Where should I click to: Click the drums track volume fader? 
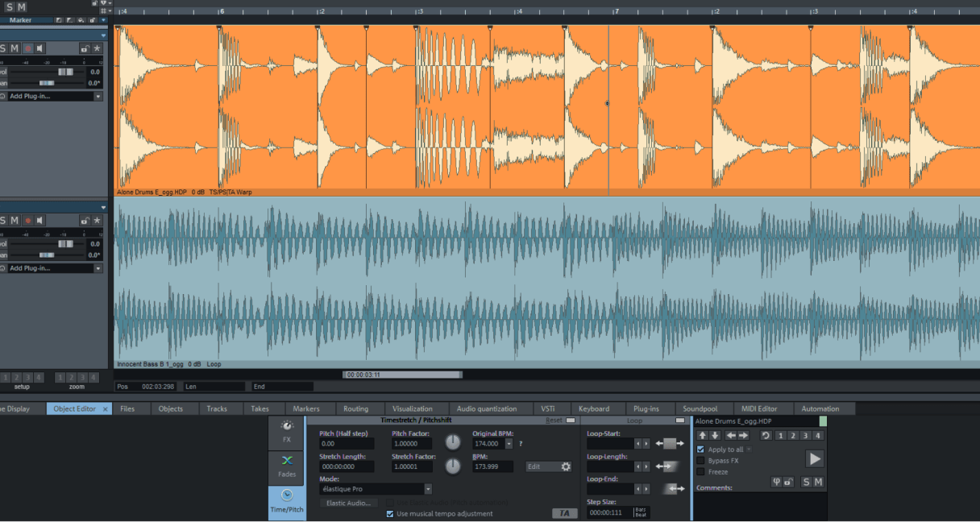pyautogui.click(x=64, y=72)
